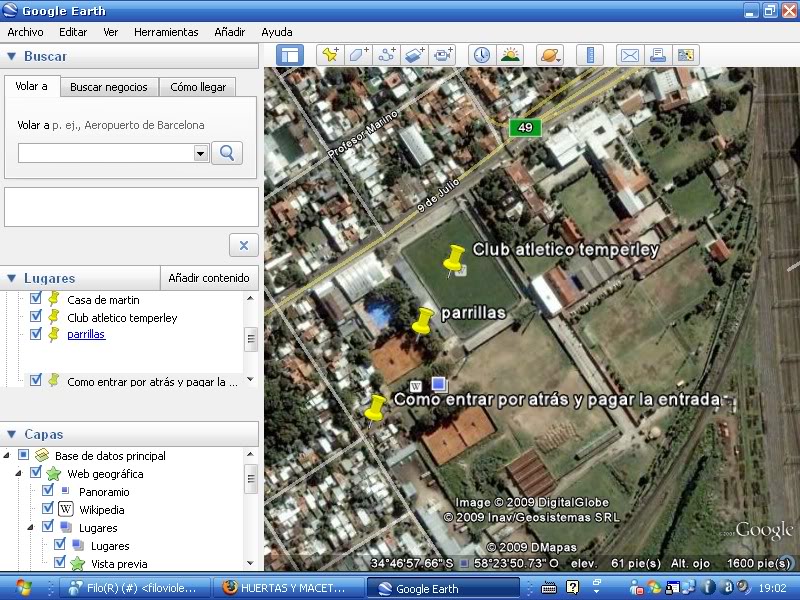Viewport: 800px width, 600px height.
Task: Open the parrillas link in Lugares
Action: pos(86,335)
